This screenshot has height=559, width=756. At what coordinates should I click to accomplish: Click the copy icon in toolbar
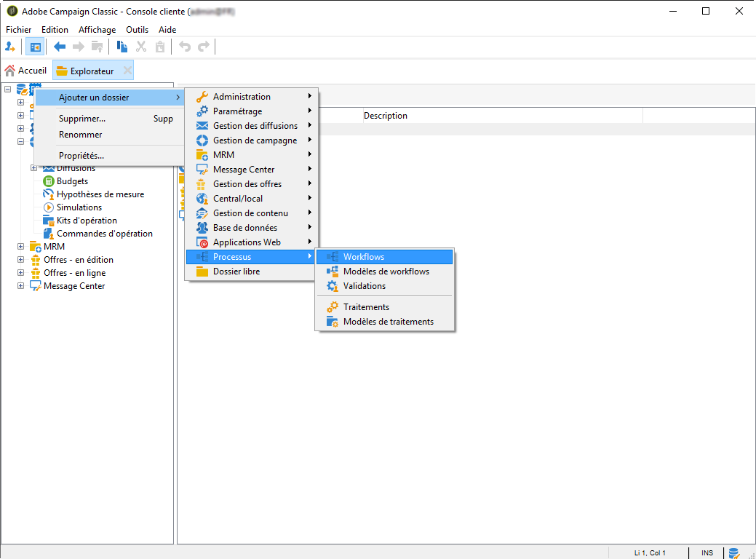(x=122, y=47)
